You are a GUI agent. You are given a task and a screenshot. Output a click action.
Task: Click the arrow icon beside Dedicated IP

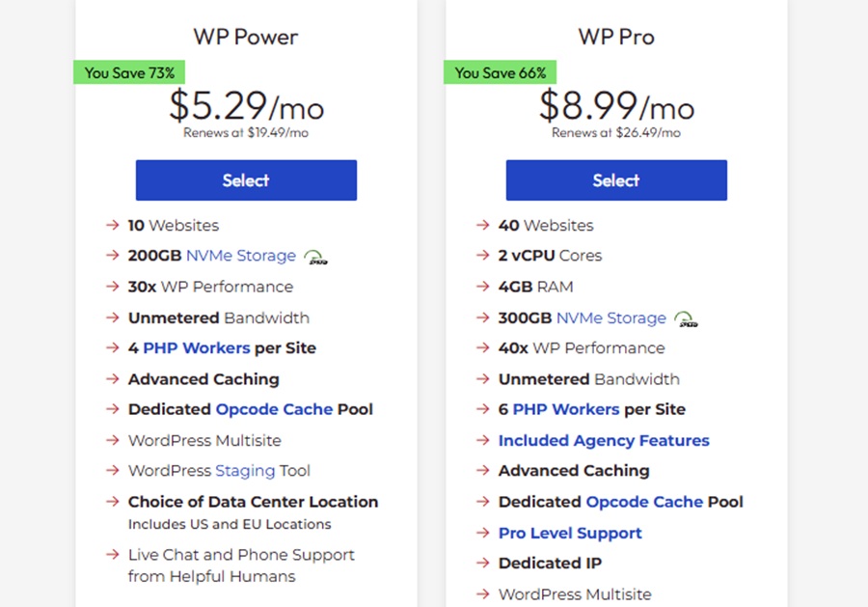483,565
